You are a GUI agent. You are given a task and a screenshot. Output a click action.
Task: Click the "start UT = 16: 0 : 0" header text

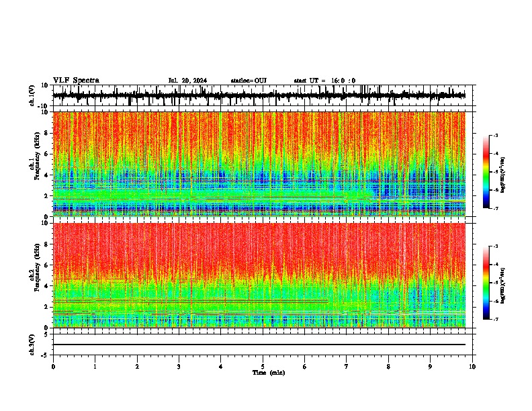coord(324,81)
